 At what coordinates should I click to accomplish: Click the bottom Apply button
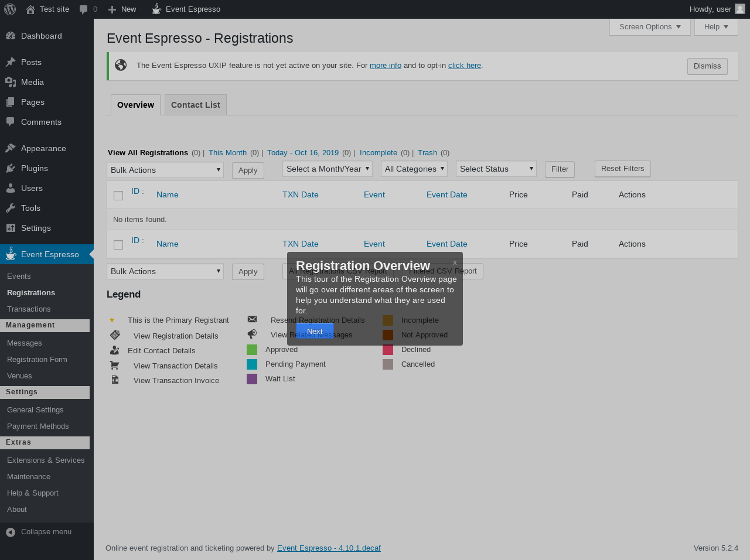point(248,272)
